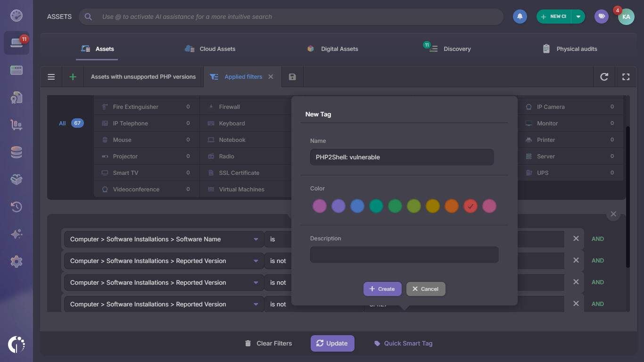Open the second Reported Version field dropdown

point(163,282)
